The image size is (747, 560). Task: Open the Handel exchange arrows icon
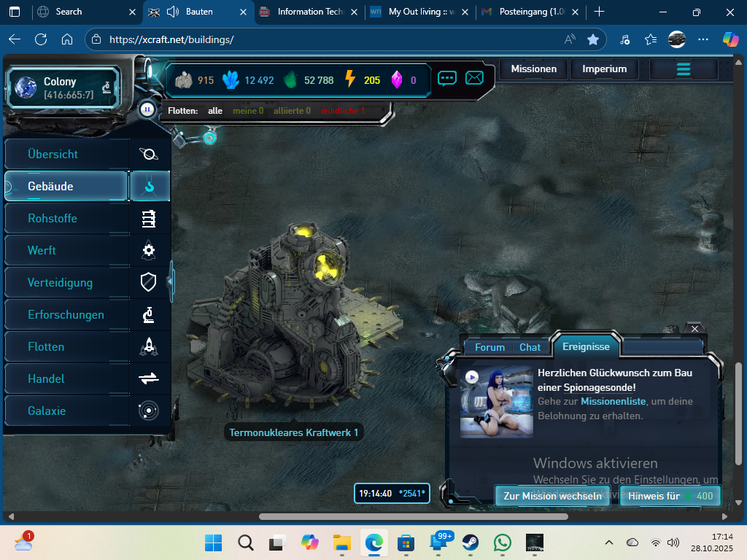coord(149,379)
